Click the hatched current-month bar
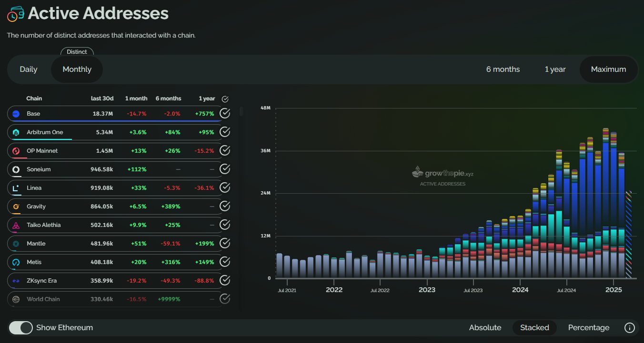The width and height of the screenshot is (644, 343). (x=628, y=235)
